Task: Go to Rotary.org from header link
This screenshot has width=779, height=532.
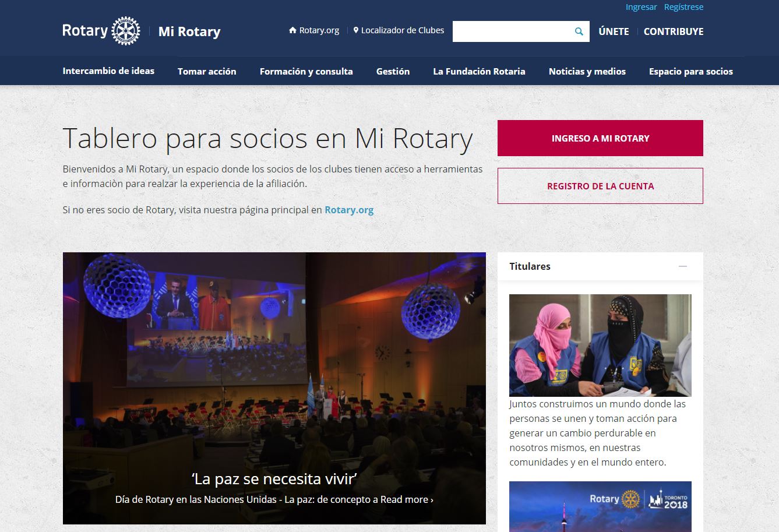Action: tap(314, 30)
